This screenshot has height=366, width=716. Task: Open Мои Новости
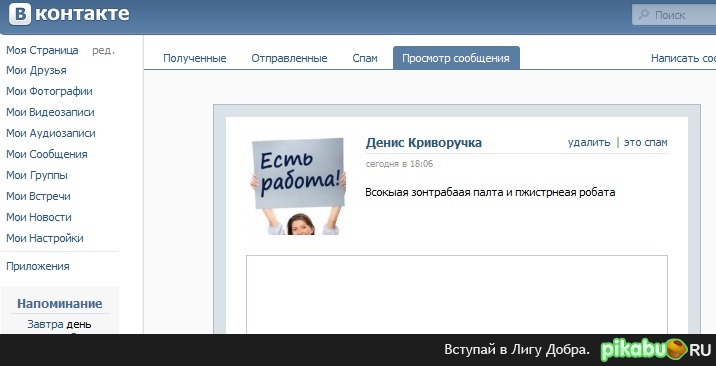point(38,218)
